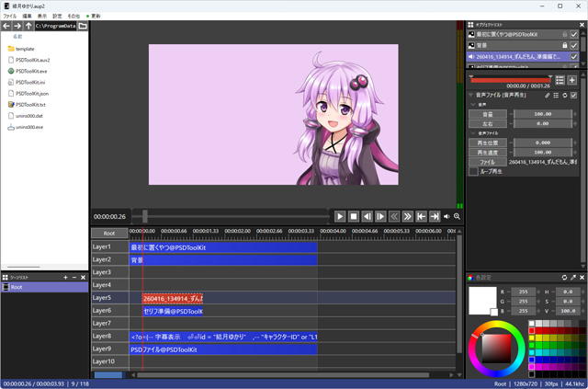Unlock the 背景 object via lock icon

564,45
